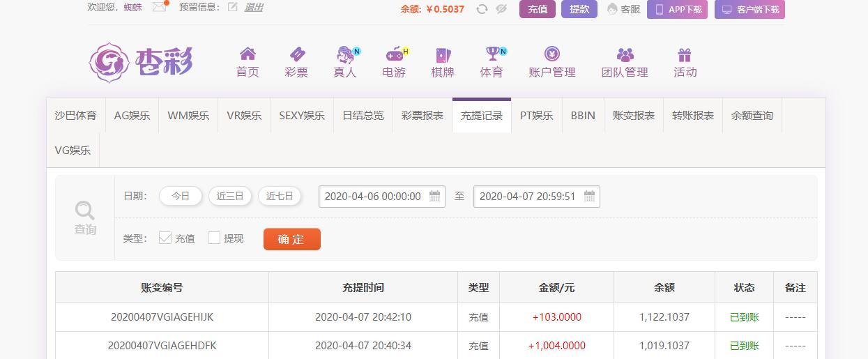Click the amount +1,004.0000
This screenshot has height=359, width=868.
tap(557, 345)
